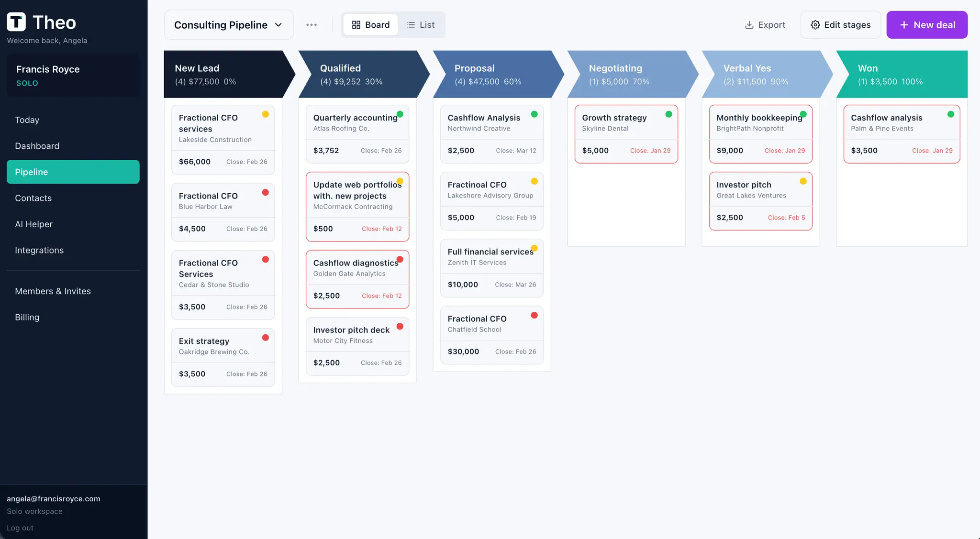The height and width of the screenshot is (539, 980).
Task: Go to Today in the sidebar
Action: click(x=73, y=120)
